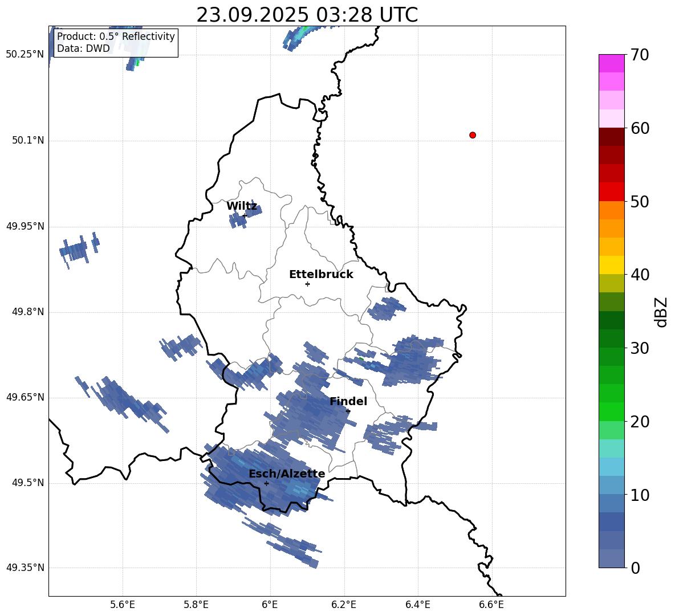Click the Esch/Alzette location cross marker

266,483
